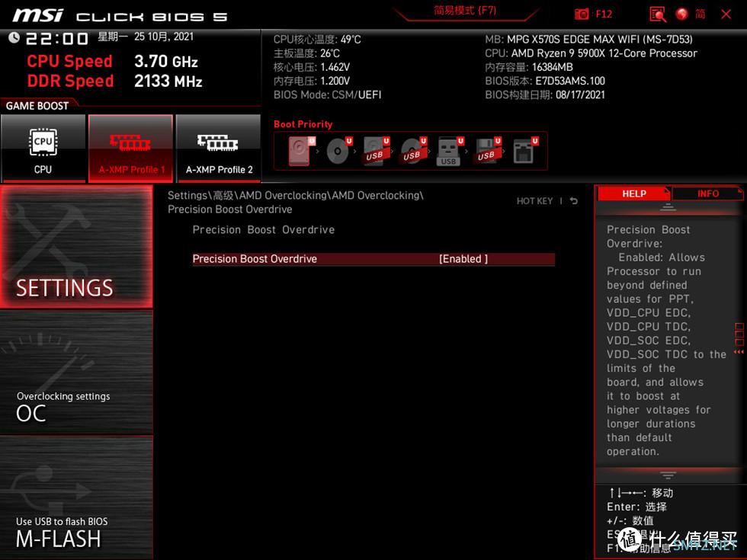Click the Boot Priority label
Viewport: 747px width, 560px height.
click(x=303, y=124)
